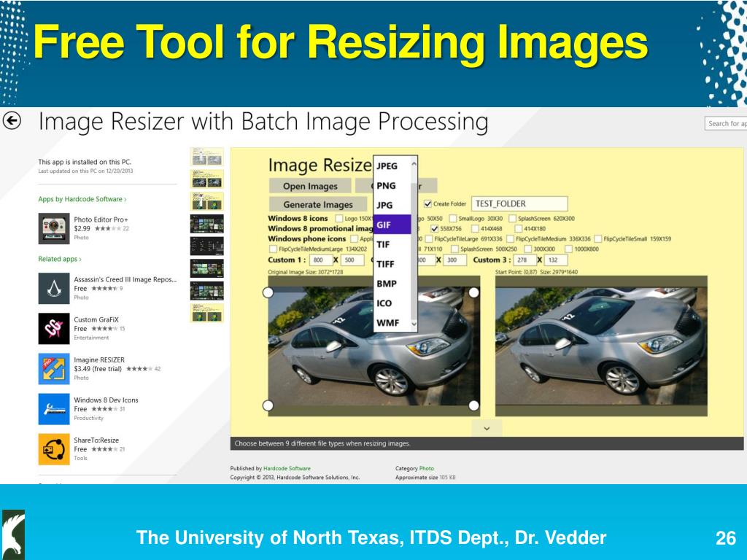This screenshot has width=747, height=560.
Task: Click the Open Images button
Action: coord(310,186)
